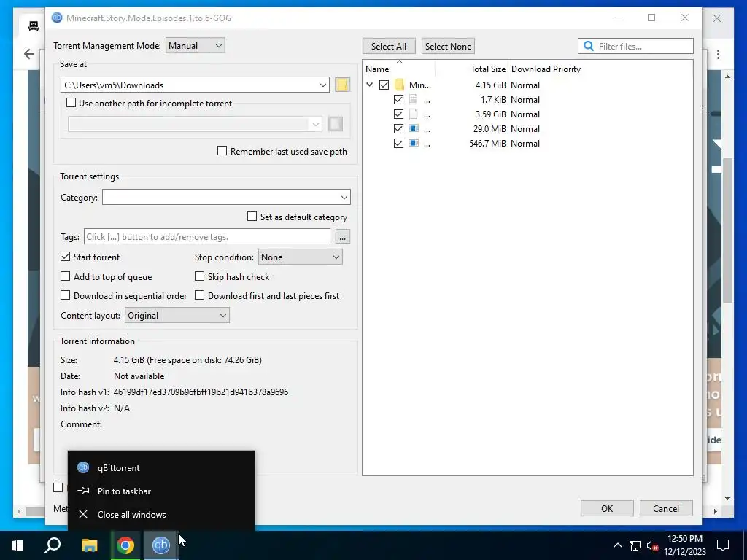This screenshot has width=747, height=560.
Task: Open the Windows Start menu
Action: click(18, 545)
